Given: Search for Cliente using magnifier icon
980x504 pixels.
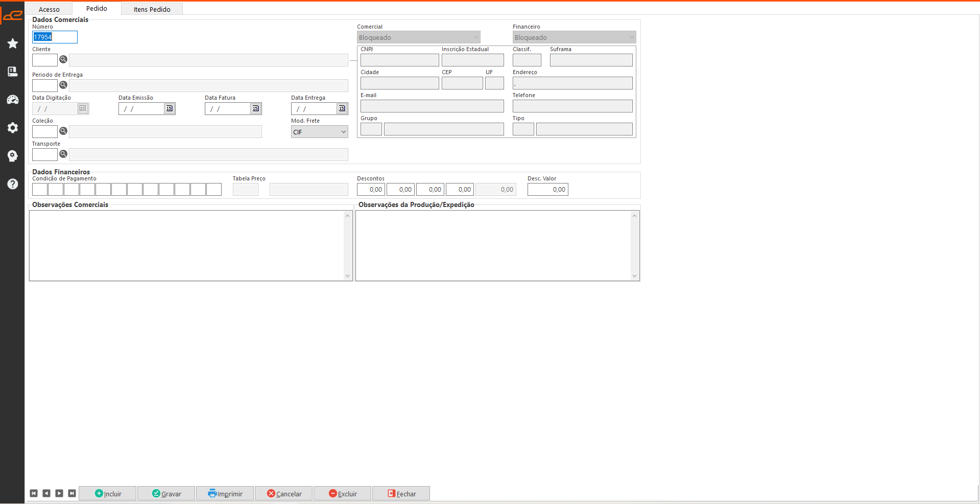Looking at the screenshot, I should [x=63, y=60].
